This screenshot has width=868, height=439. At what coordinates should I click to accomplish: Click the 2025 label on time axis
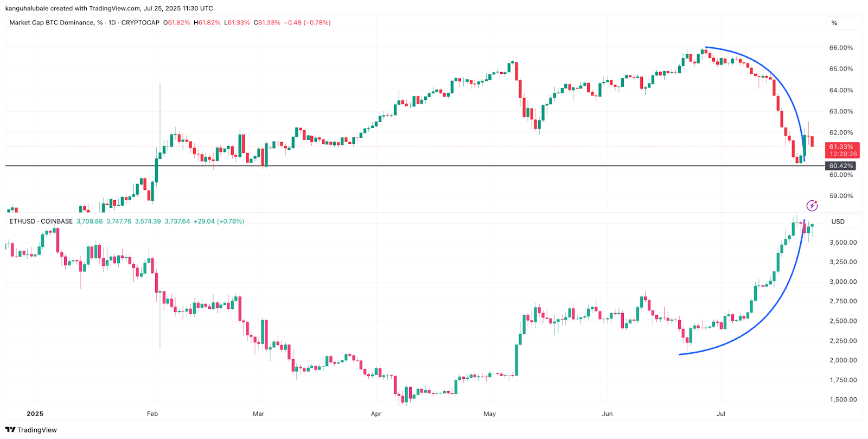click(x=35, y=413)
